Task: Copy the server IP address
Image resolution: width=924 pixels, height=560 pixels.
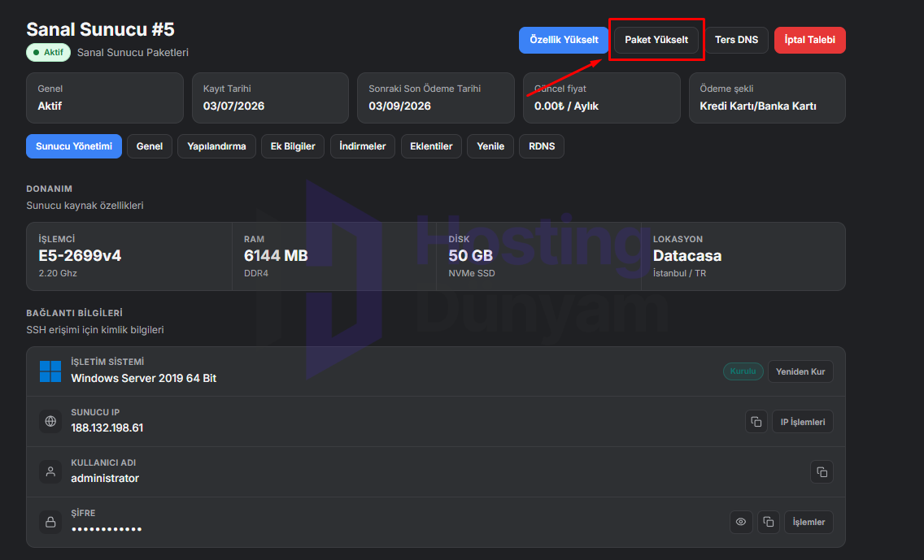Action: click(756, 422)
